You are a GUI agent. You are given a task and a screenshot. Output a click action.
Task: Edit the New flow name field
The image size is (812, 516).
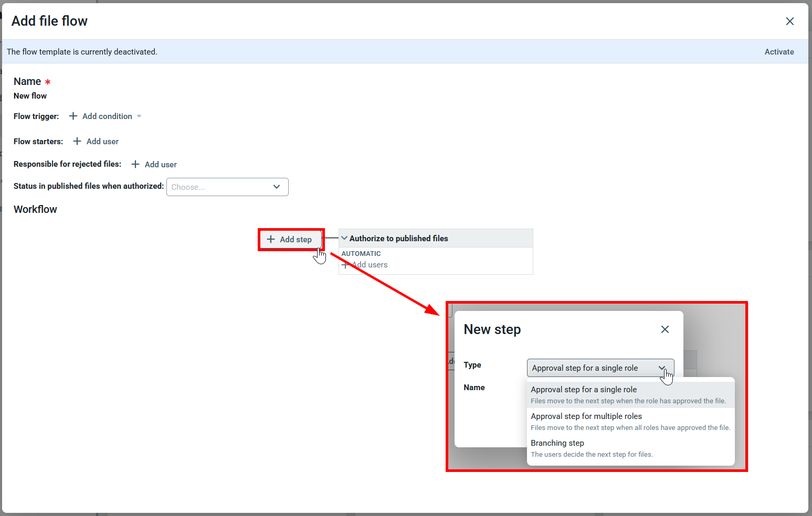coord(30,96)
